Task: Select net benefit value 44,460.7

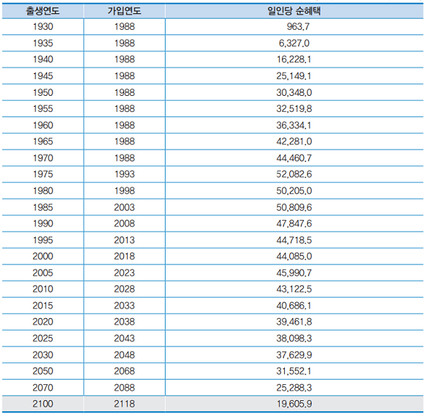Action: 294,158
